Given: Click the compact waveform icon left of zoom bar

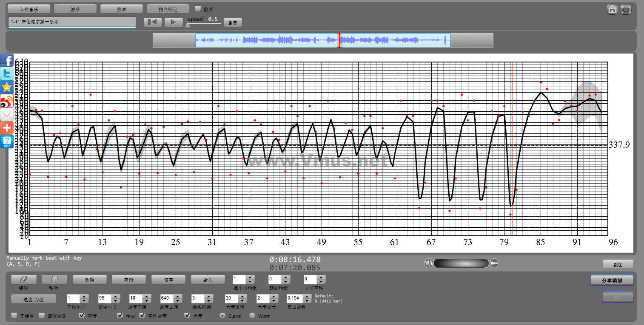Looking at the screenshot, I should [x=429, y=263].
